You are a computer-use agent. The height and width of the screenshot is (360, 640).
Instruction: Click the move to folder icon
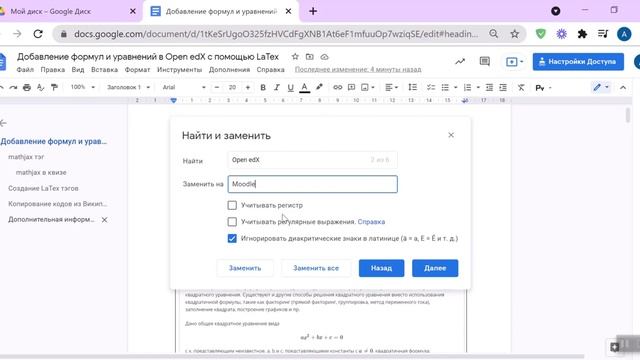click(x=310, y=57)
